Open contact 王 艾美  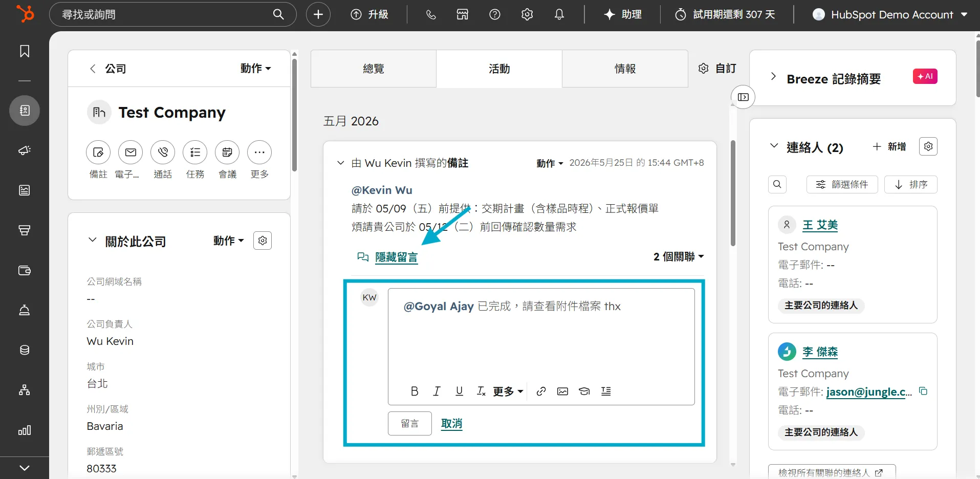820,225
